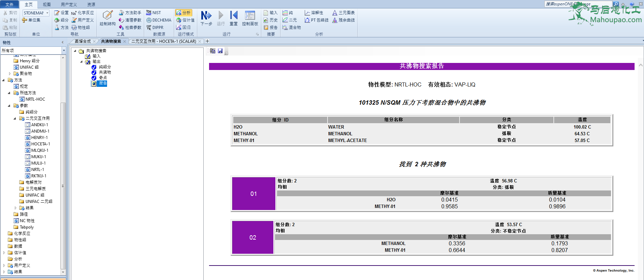Select ANDKIJ-1 parameter item
Screen dimensions: 644x280
[x=39, y=125]
